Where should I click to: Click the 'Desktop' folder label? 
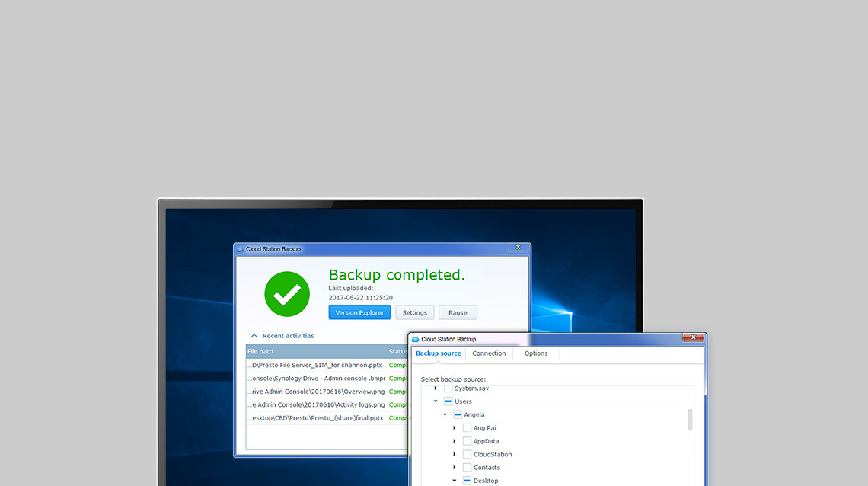486,481
